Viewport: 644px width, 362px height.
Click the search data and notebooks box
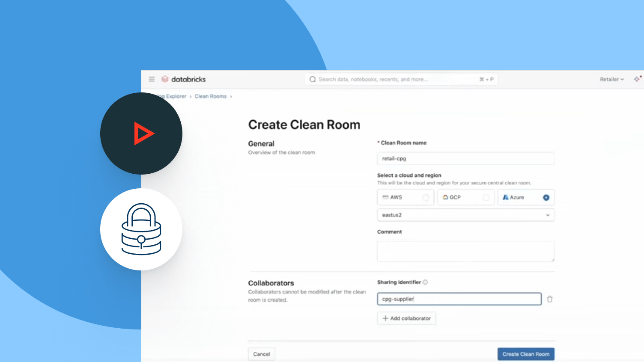401,79
